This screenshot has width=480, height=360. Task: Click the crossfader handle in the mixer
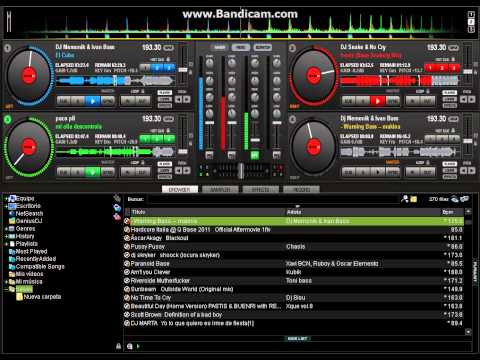241,171
